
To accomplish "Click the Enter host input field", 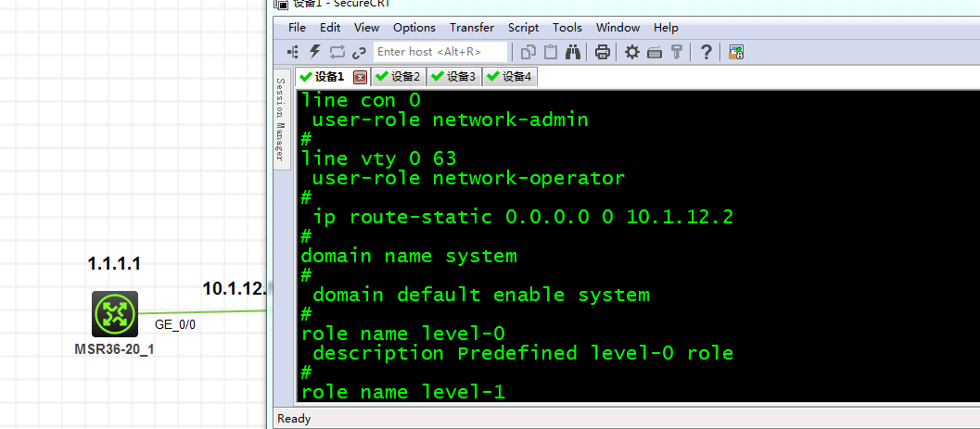I will pos(440,52).
